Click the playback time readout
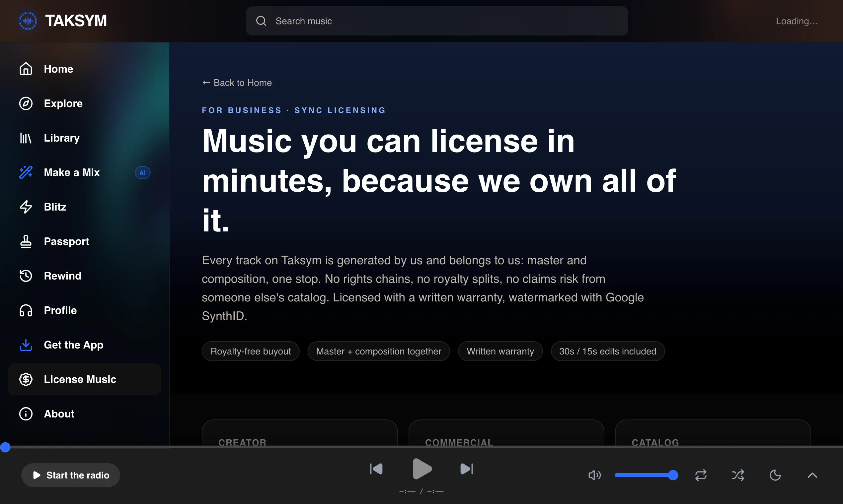The height and width of the screenshot is (504, 843). [421, 492]
